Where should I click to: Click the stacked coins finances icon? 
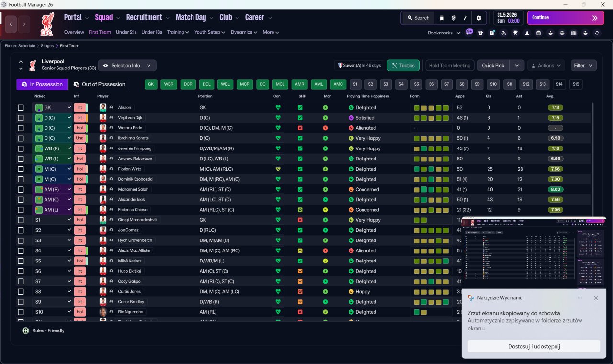[x=539, y=33]
